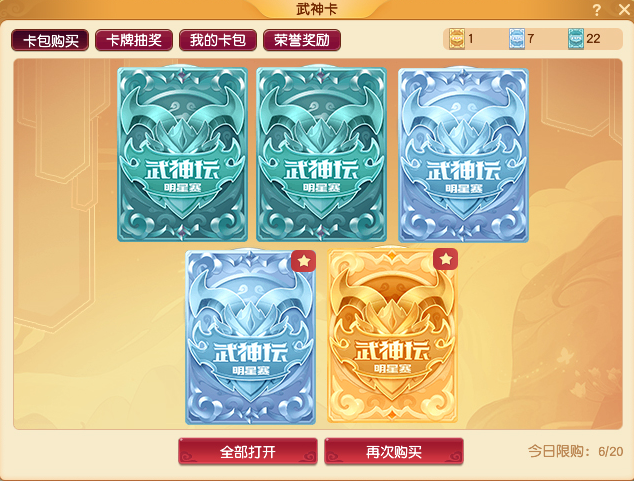634x481 pixels.
Task: Open the bottom-row blue starred card pack
Action: (x=250, y=338)
